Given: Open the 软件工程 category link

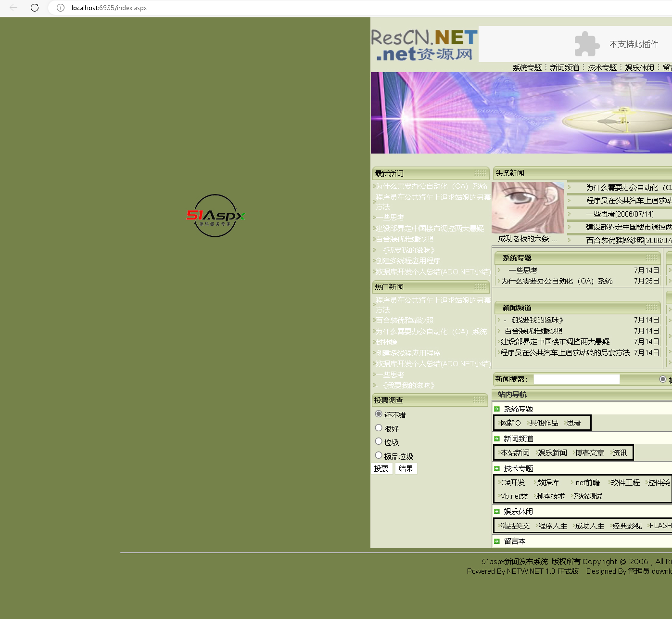Looking at the screenshot, I should [625, 483].
